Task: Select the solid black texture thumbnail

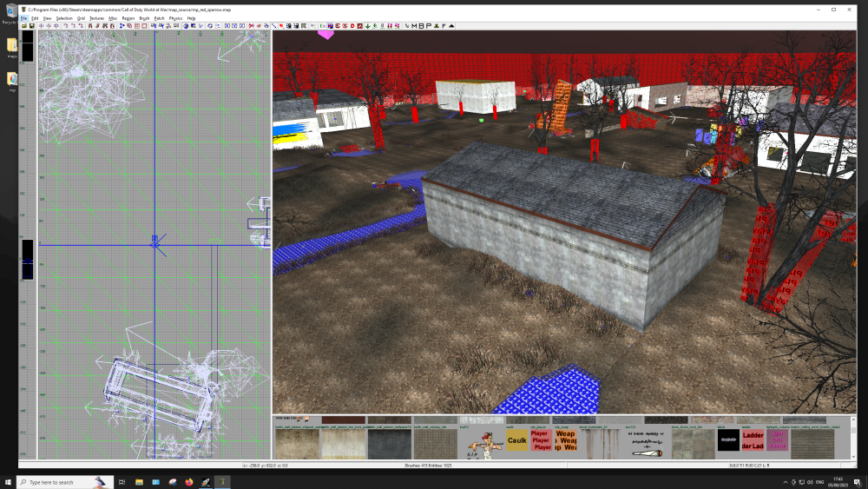Action: click(728, 440)
